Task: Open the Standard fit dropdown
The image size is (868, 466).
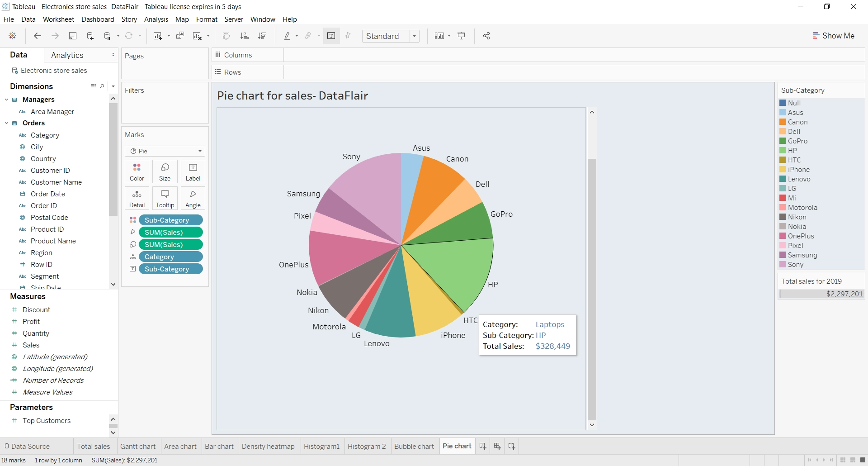Action: [415, 36]
